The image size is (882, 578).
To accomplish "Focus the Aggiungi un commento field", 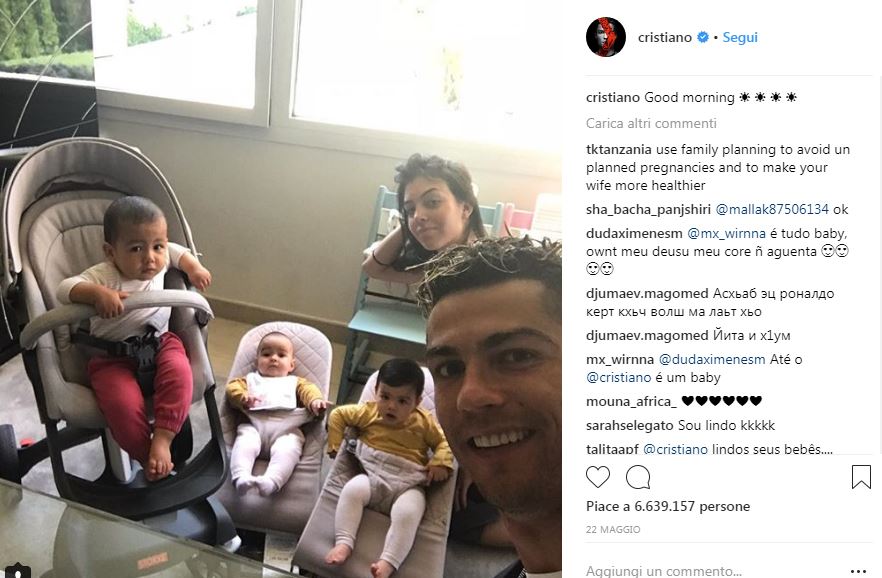I will click(x=709, y=571).
